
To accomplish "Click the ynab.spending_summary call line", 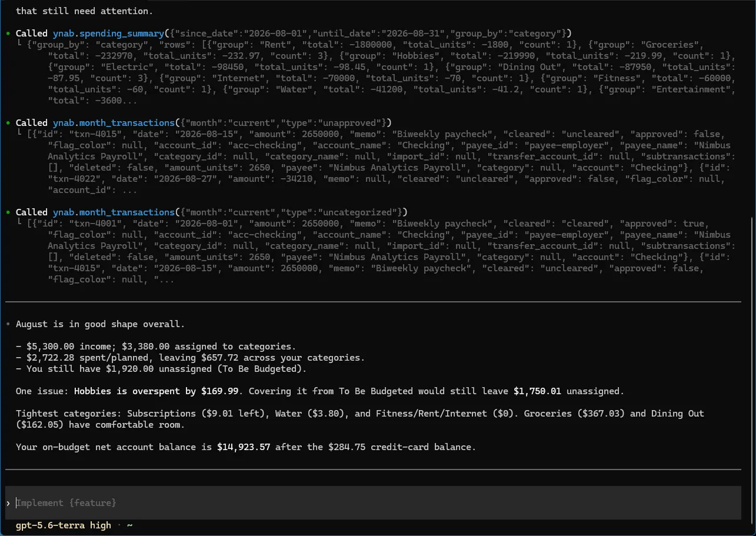I will pos(294,34).
